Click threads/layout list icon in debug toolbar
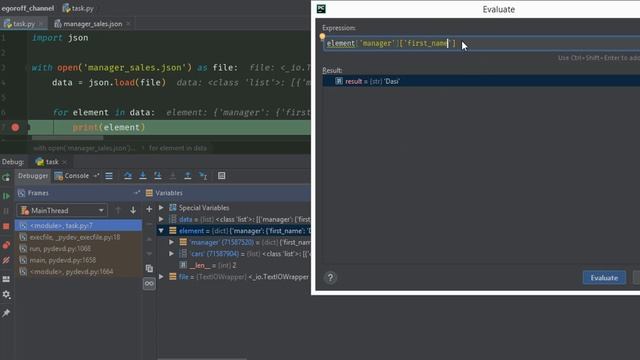The height and width of the screenshot is (360, 640). [x=109, y=176]
